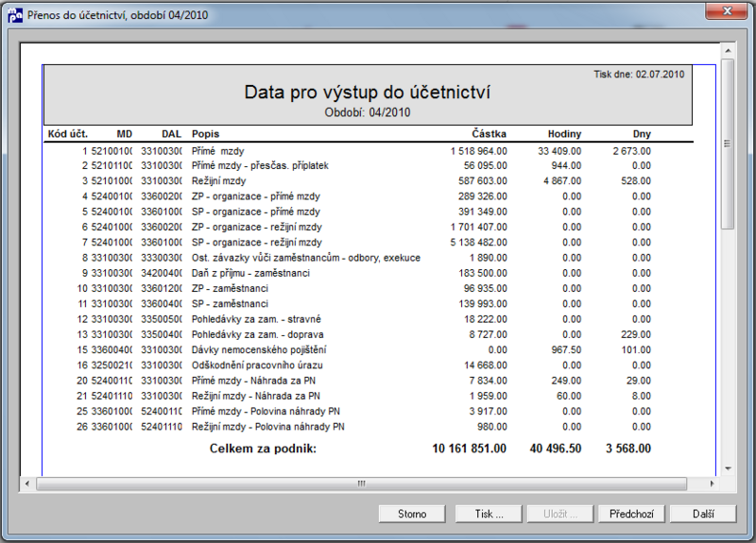The width and height of the screenshot is (756, 543).
Task: Click 'SP - zaměstnanci' row text
Action: [230, 304]
